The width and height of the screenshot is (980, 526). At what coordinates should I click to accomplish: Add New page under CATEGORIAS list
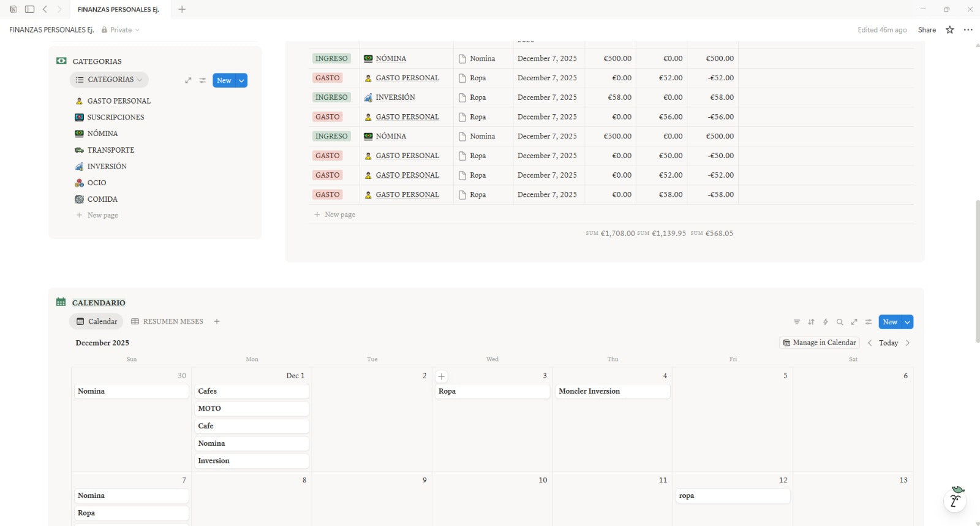click(x=97, y=215)
